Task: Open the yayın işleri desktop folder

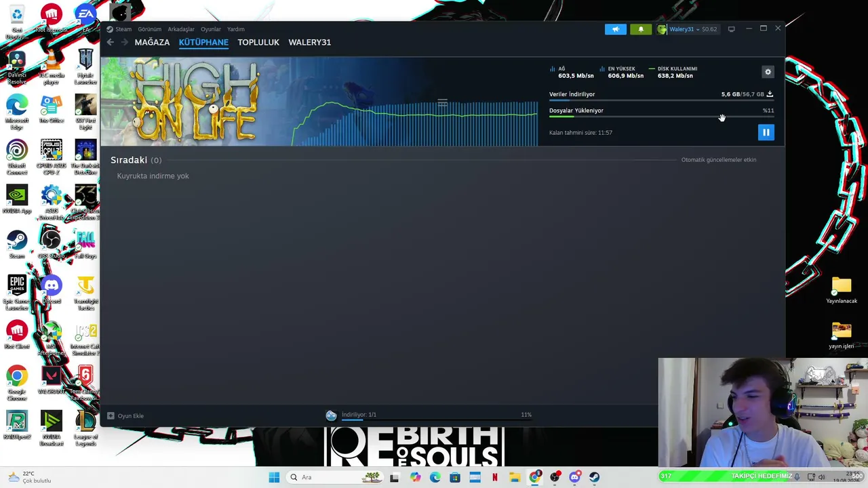Action: [x=842, y=335]
